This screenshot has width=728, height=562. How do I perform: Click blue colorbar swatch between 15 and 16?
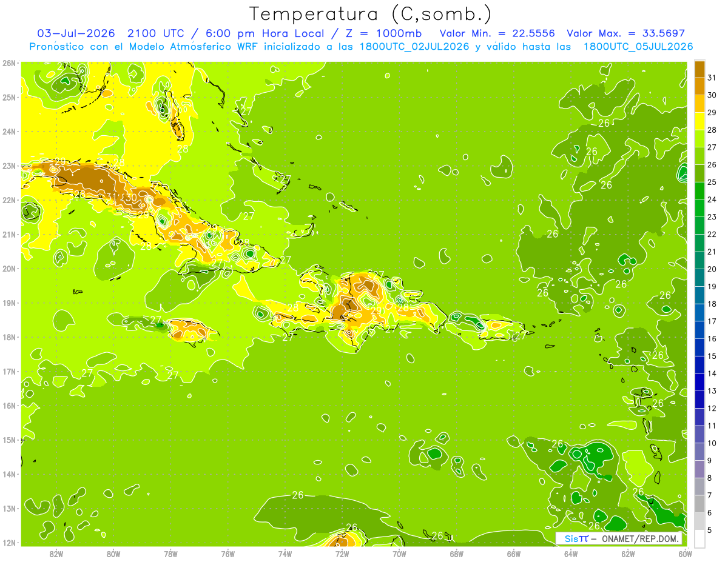(699, 347)
